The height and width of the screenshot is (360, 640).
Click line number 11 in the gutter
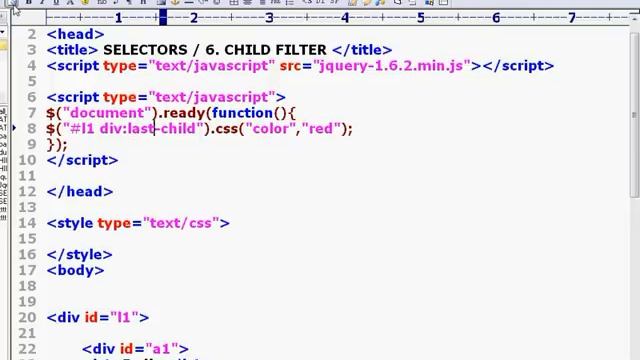coord(27,176)
